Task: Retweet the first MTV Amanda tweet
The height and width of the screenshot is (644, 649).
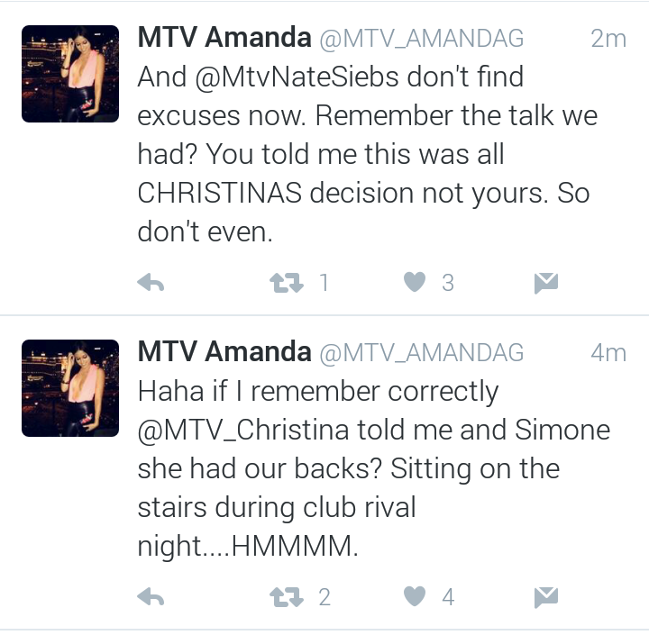Action: pos(287,284)
